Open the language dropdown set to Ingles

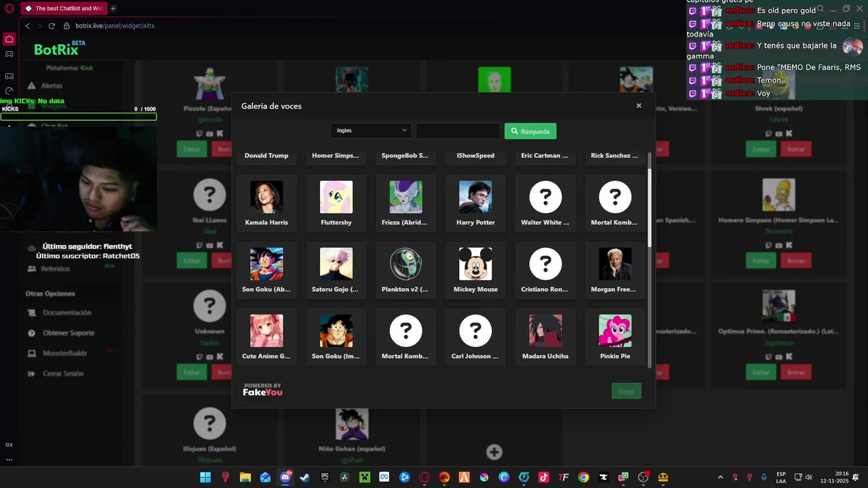pos(371,131)
